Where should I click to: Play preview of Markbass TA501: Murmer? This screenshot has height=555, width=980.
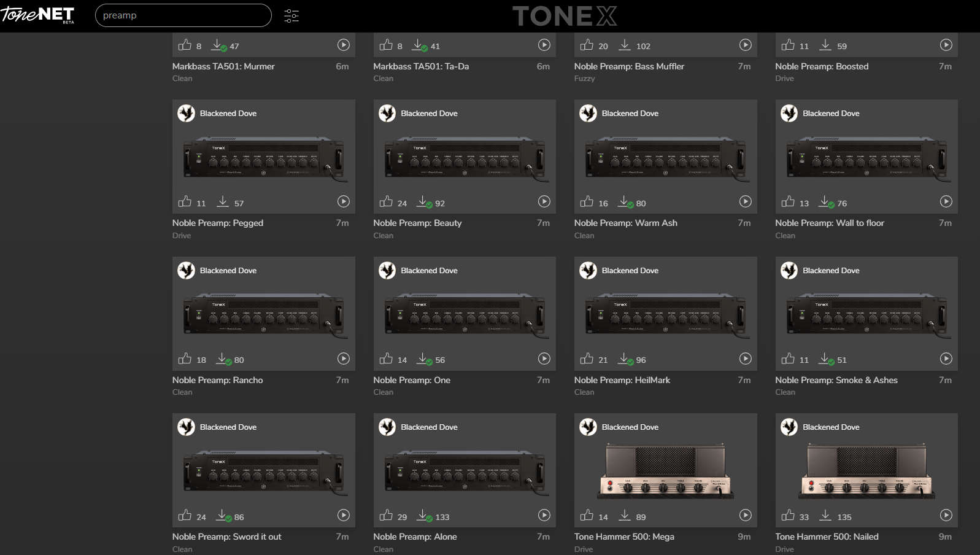point(344,45)
